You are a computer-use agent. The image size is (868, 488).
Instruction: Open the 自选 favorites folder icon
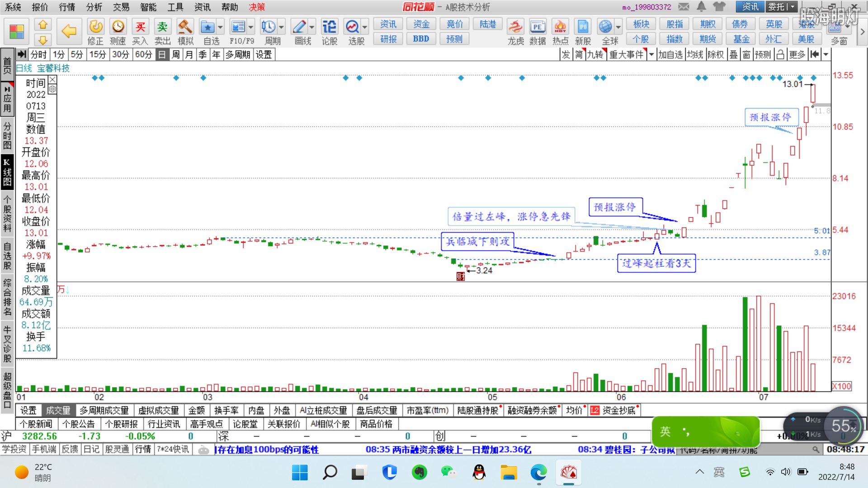208,27
